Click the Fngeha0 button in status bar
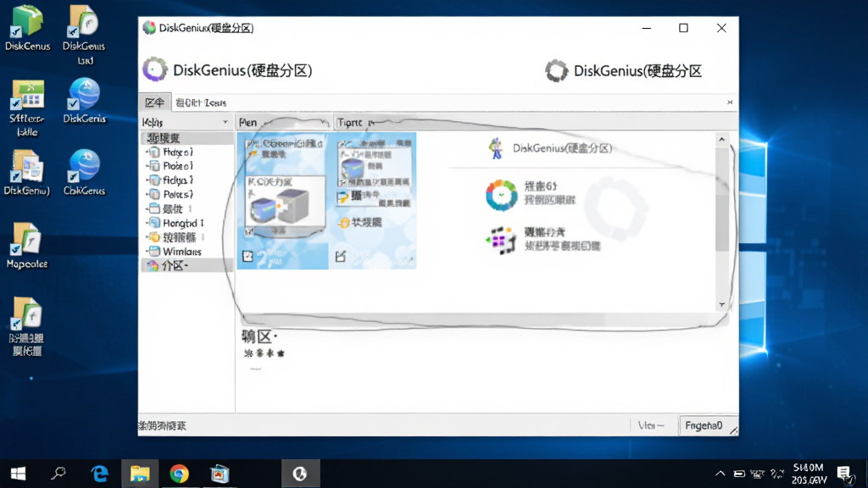Screen dimensions: 868x488 (708, 425)
